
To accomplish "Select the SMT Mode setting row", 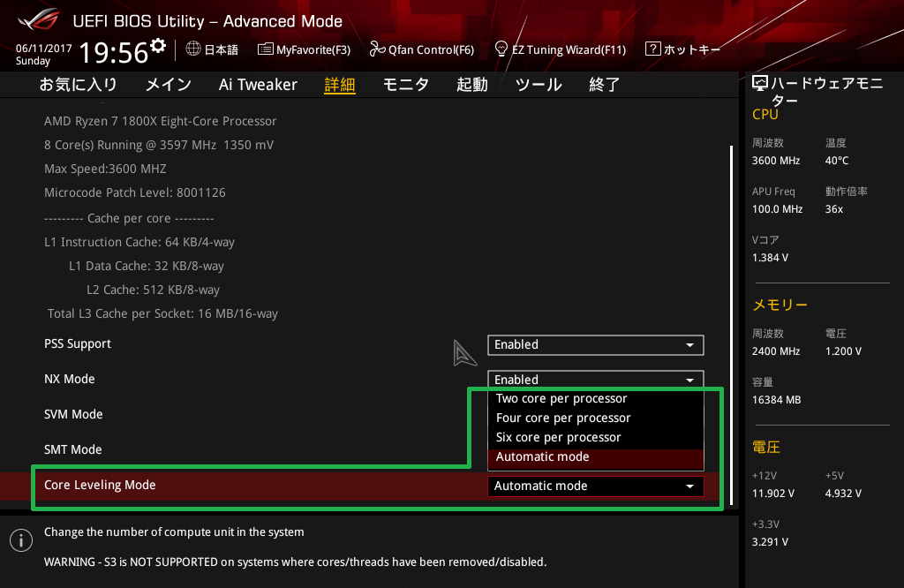I will click(72, 449).
